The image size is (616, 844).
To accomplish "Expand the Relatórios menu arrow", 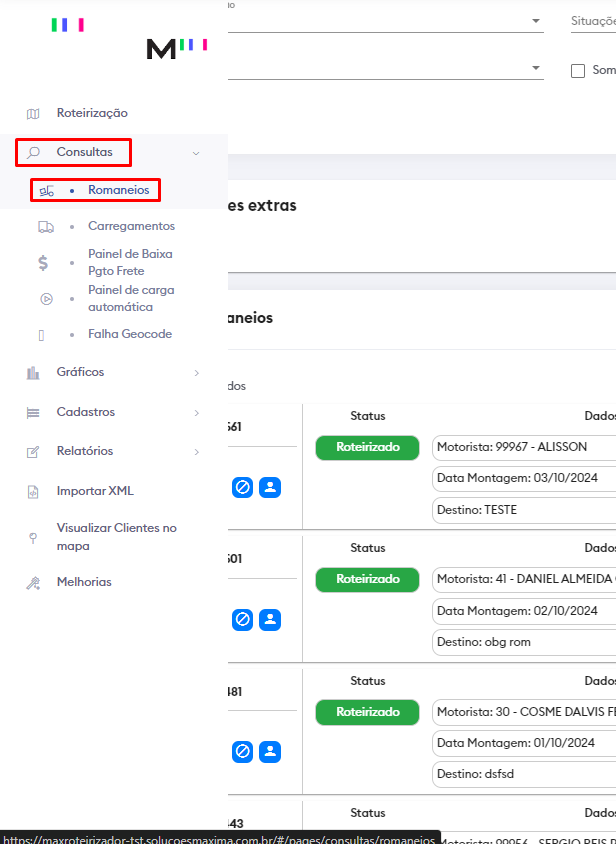I will (197, 452).
